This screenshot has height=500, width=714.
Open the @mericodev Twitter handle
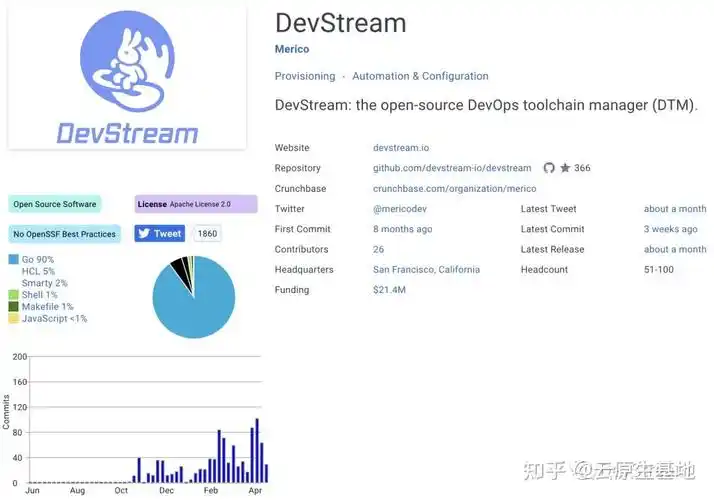coord(400,209)
